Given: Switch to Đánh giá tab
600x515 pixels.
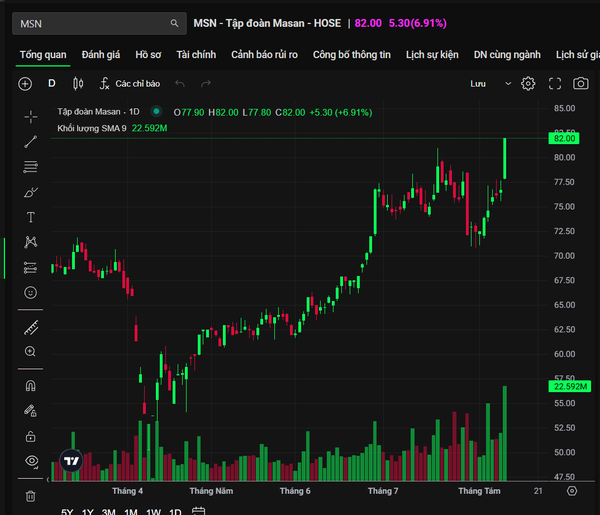Looking at the screenshot, I should coord(101,55).
